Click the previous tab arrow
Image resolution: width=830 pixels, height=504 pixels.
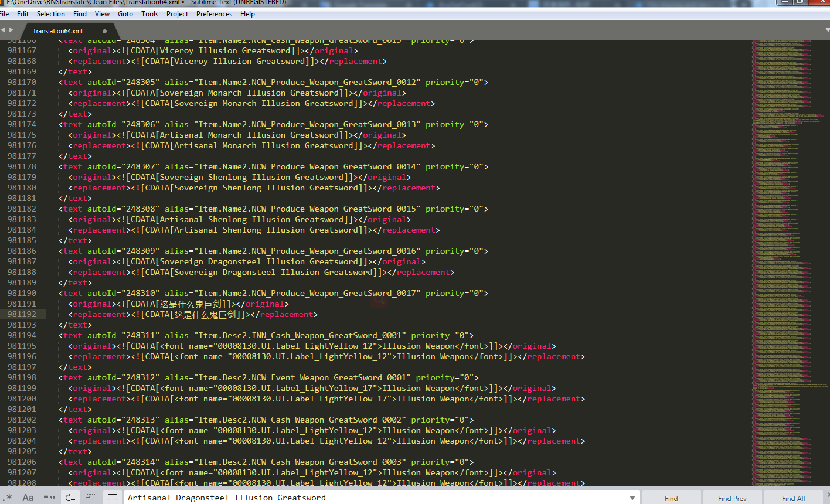(4, 30)
